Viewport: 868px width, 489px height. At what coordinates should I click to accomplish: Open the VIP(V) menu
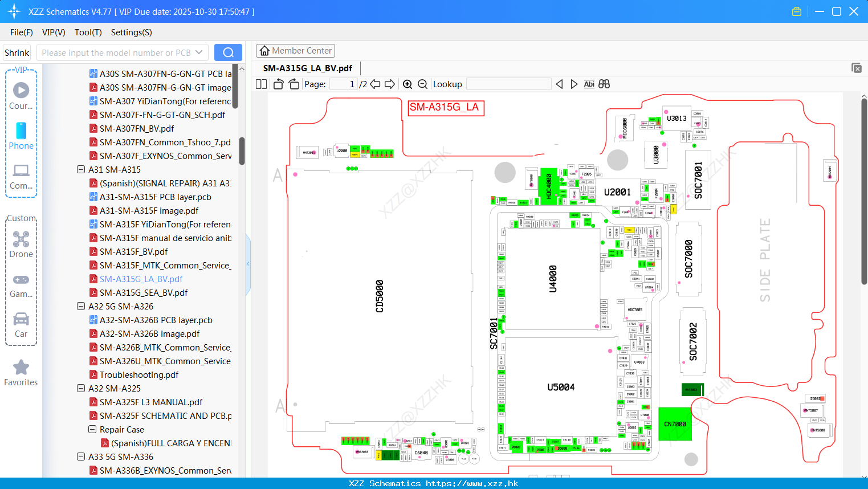click(54, 32)
